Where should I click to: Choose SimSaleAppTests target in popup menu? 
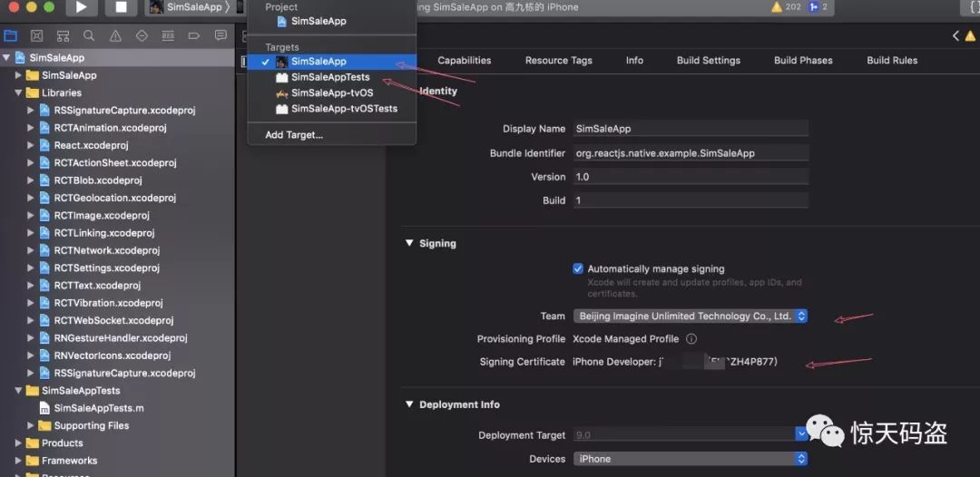332,77
